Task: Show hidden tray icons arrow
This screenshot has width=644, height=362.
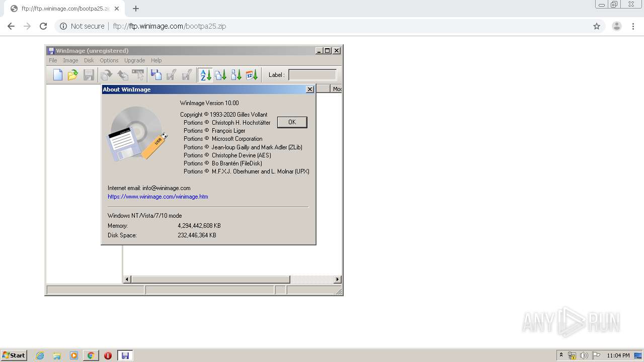Action: [x=561, y=355]
